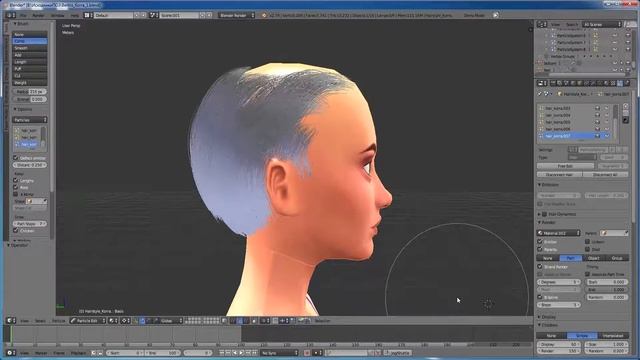The width and height of the screenshot is (640, 360).
Task: Click the Disconnect All button
Action: coord(605,175)
